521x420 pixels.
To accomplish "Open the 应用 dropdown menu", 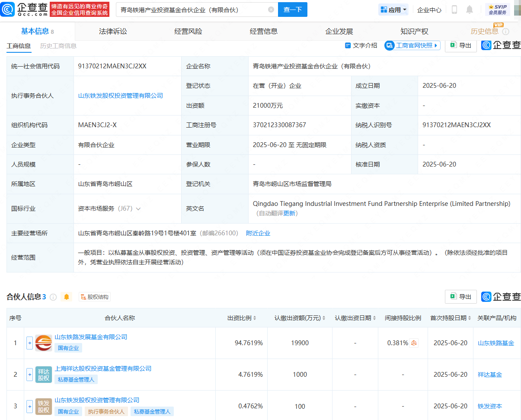I will tap(393, 10).
